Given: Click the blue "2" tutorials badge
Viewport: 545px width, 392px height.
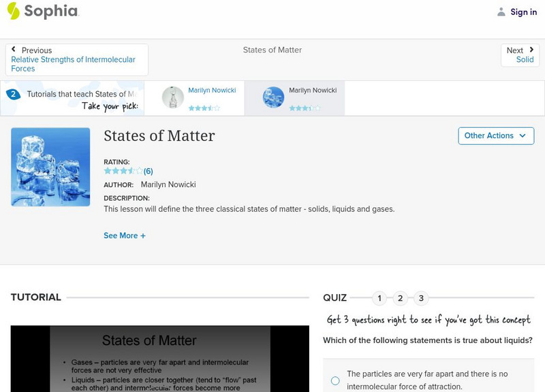Looking at the screenshot, I should coord(12,95).
